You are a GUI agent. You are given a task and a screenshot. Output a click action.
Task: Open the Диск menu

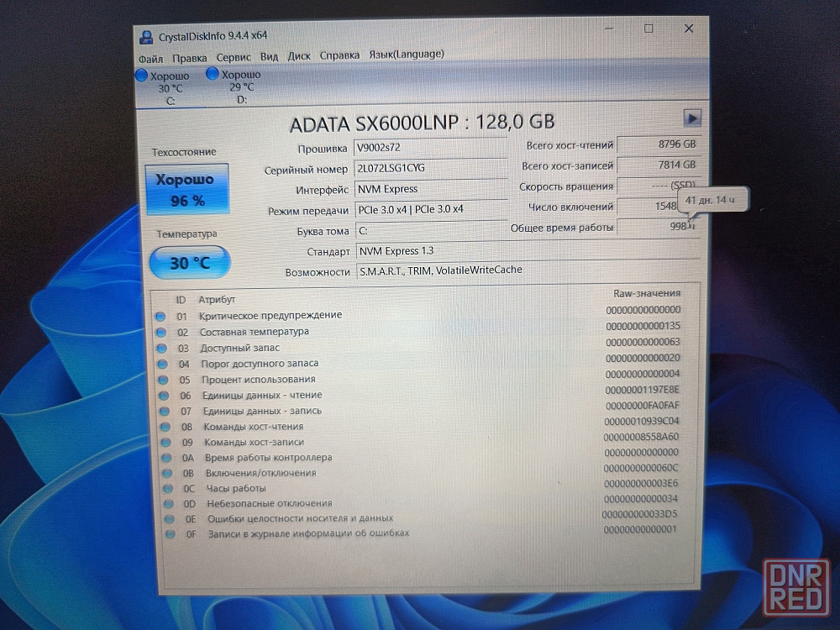tap(299, 56)
